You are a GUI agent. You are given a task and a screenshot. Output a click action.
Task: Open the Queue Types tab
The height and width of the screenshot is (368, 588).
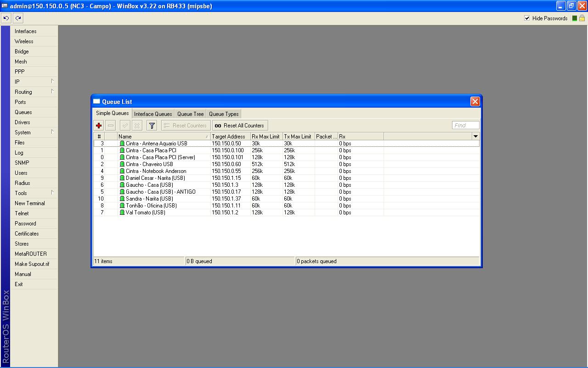[x=224, y=114]
